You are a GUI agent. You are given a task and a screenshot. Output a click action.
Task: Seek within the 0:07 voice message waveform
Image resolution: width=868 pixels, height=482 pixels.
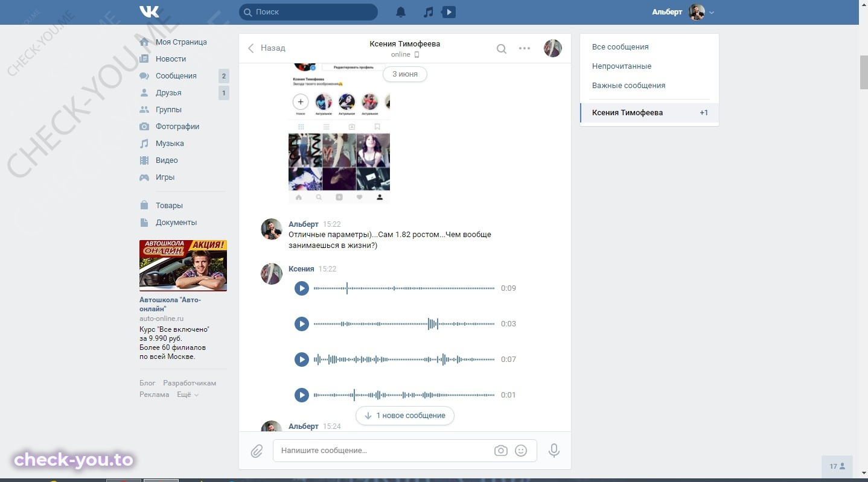click(x=404, y=360)
